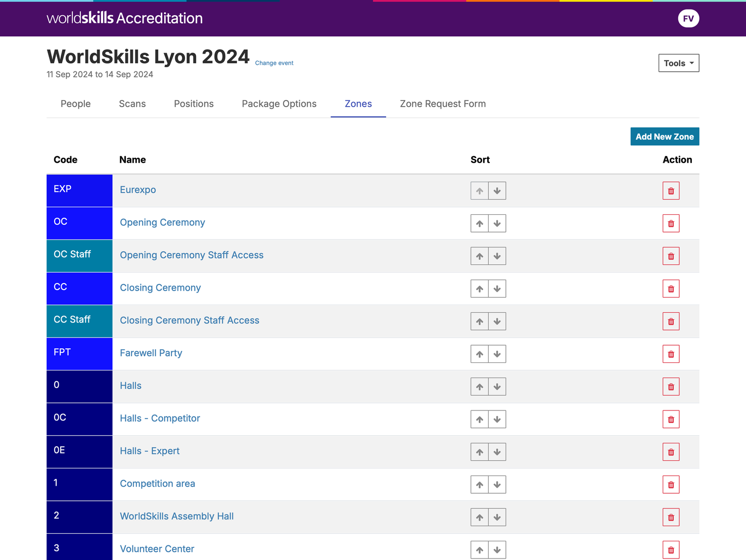Image resolution: width=746 pixels, height=560 pixels.
Task: Delete Opening Ceremony Staff Access zone
Action: point(671,256)
